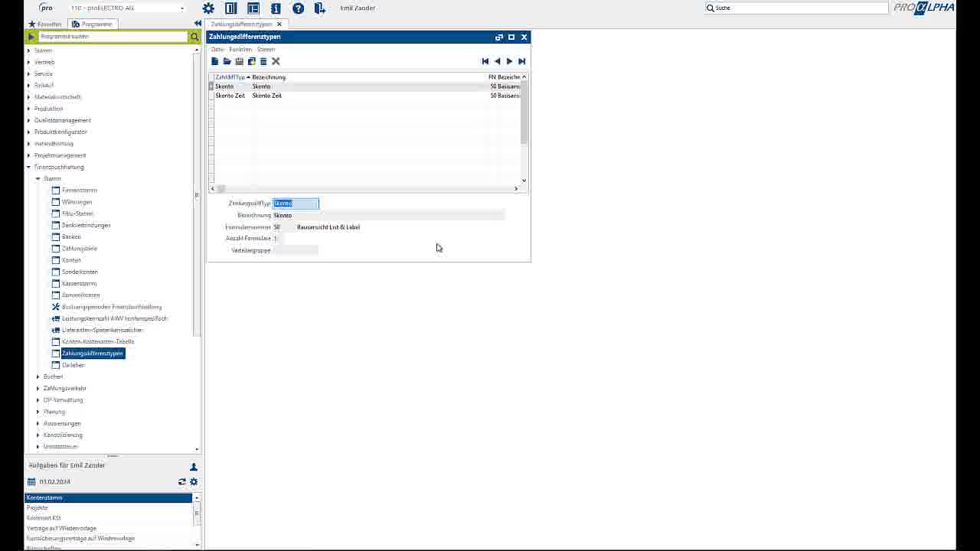The width and height of the screenshot is (980, 551).
Task: Open the Datei menu
Action: tap(217, 50)
